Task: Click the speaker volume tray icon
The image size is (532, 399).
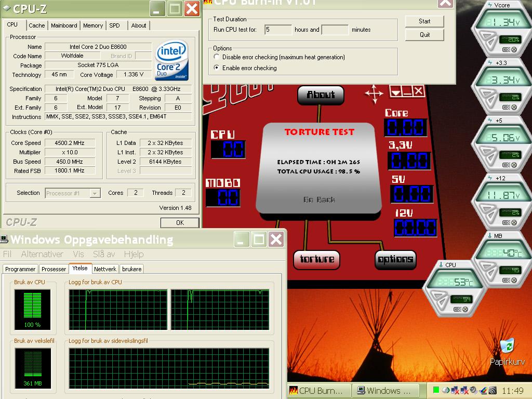Action: 474,391
